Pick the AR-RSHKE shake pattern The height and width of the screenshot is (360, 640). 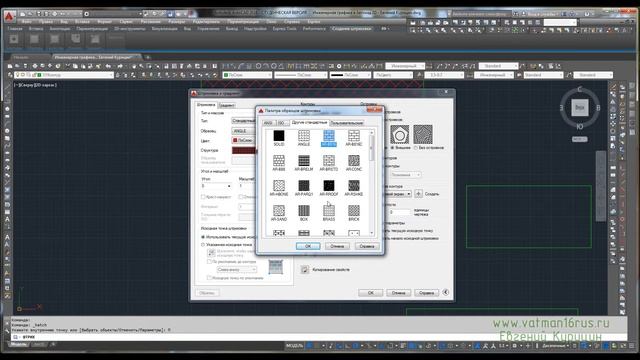pyautogui.click(x=353, y=186)
